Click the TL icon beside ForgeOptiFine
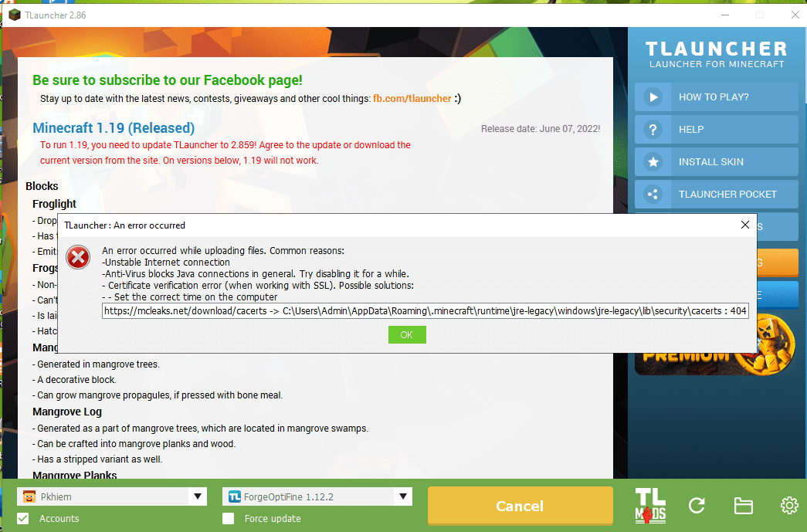Viewport: 807px width, 532px height. [x=235, y=496]
